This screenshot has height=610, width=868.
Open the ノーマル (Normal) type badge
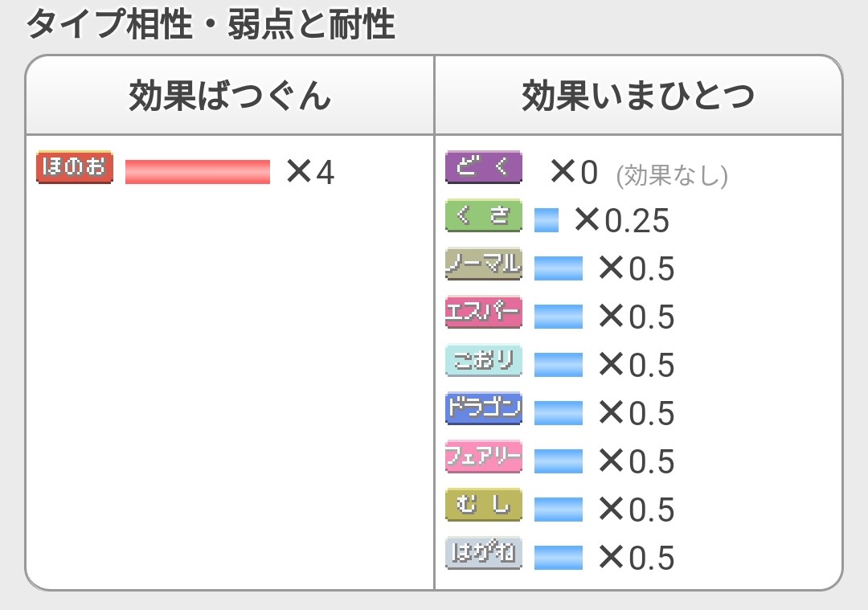484,264
